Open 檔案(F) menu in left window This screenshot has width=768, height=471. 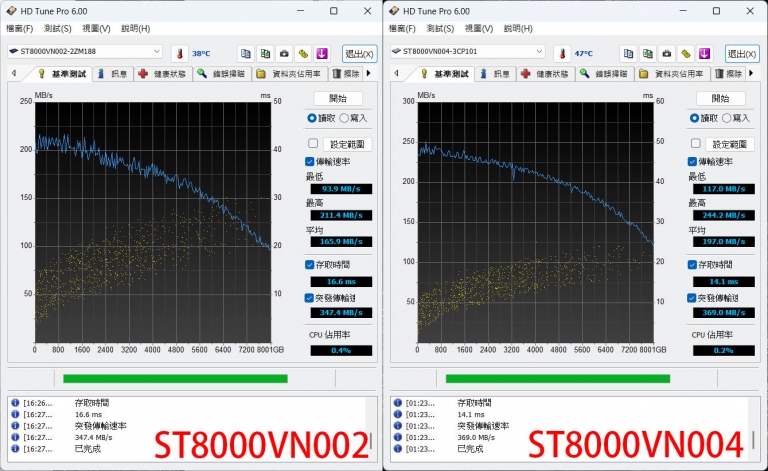tap(20, 28)
